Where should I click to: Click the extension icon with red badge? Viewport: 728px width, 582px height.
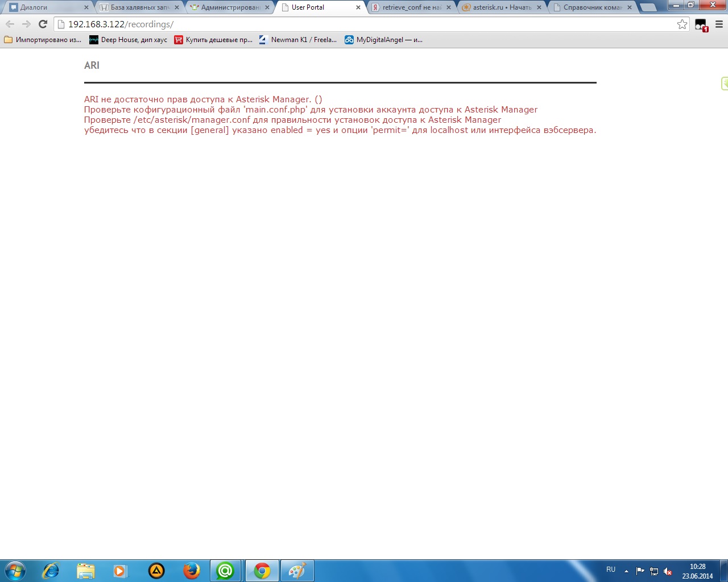pyautogui.click(x=701, y=24)
